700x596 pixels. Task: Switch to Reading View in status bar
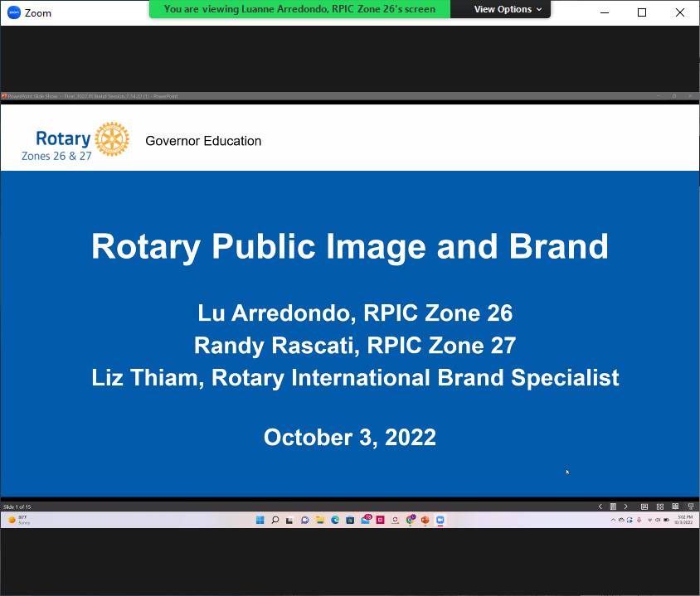(675, 506)
